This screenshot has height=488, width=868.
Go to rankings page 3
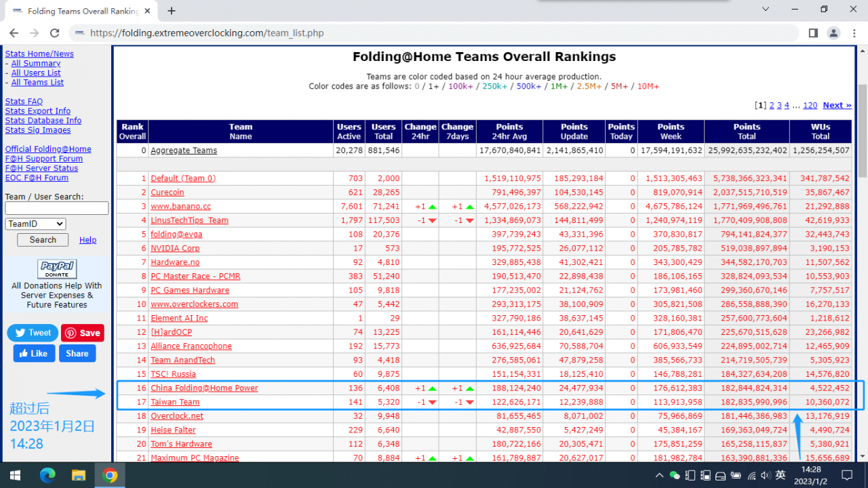pyautogui.click(x=779, y=106)
